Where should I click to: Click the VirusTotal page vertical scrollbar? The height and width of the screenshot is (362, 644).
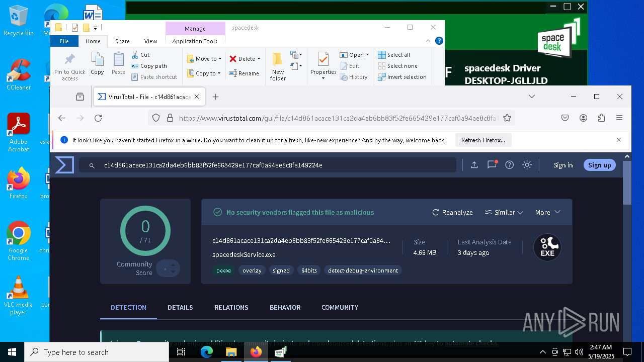(x=627, y=184)
